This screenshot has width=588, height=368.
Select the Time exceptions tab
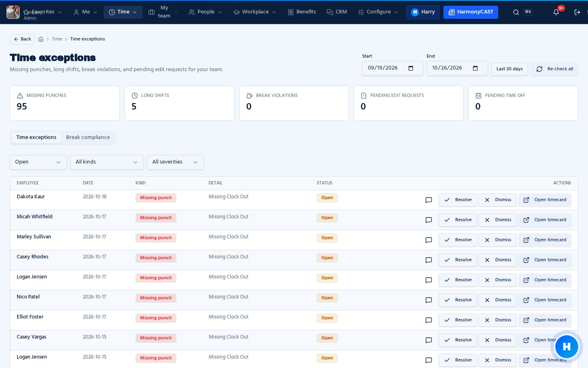(x=36, y=138)
